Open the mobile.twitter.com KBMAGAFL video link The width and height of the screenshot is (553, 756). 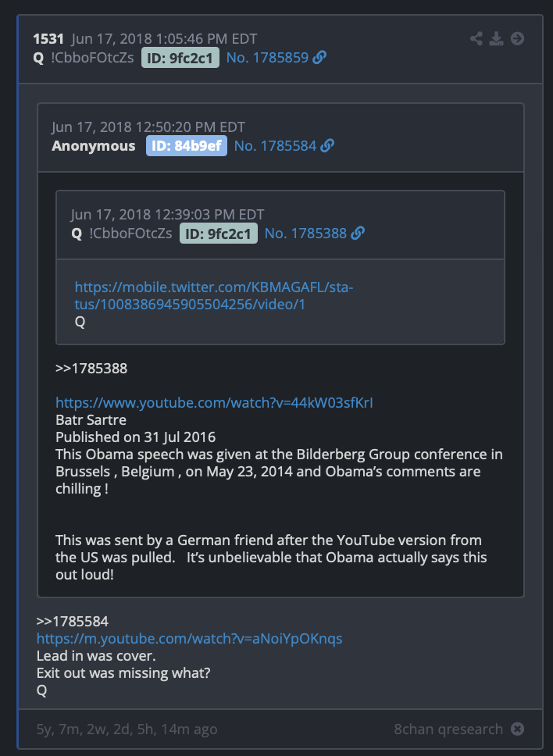coord(214,296)
